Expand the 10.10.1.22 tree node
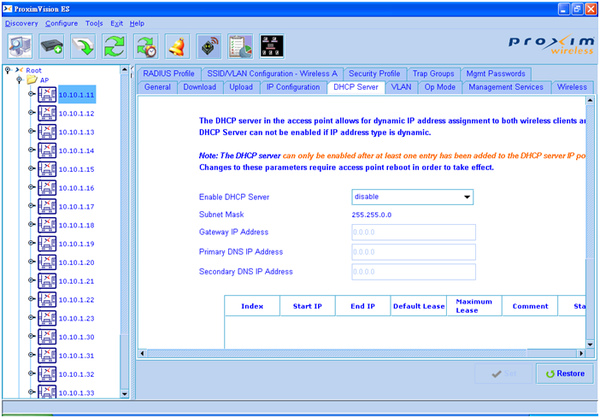Viewport: 600px width, 418px height. coord(31,299)
